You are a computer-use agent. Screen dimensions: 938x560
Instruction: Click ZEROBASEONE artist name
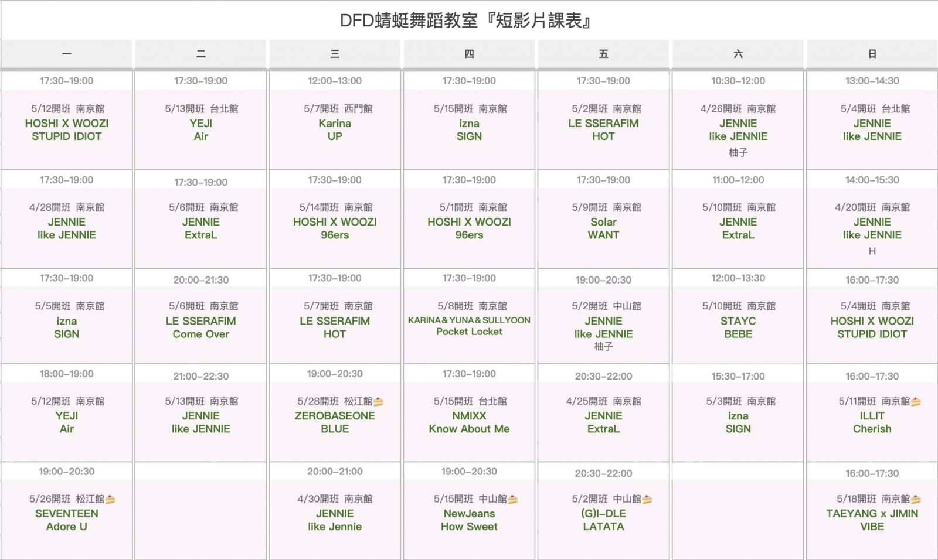click(335, 416)
